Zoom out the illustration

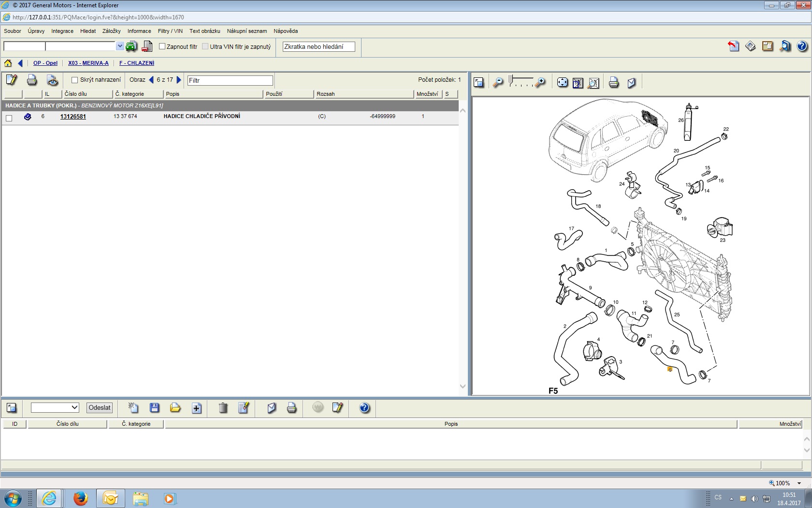[498, 83]
